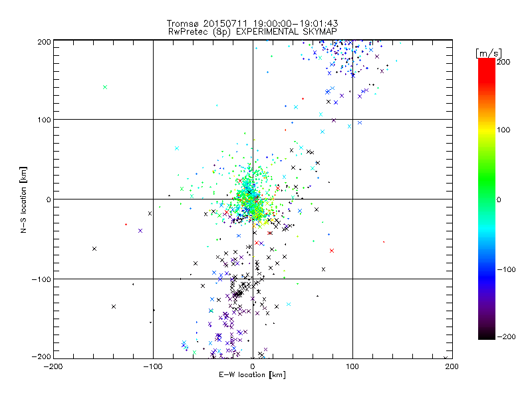The width and height of the screenshot is (532, 399).
Task: Click the lone green X marker in top-left grid cell
Action: coord(105,87)
